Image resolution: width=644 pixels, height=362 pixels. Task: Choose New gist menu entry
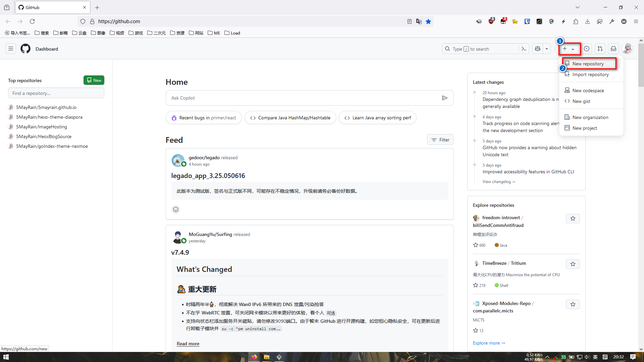click(x=581, y=101)
